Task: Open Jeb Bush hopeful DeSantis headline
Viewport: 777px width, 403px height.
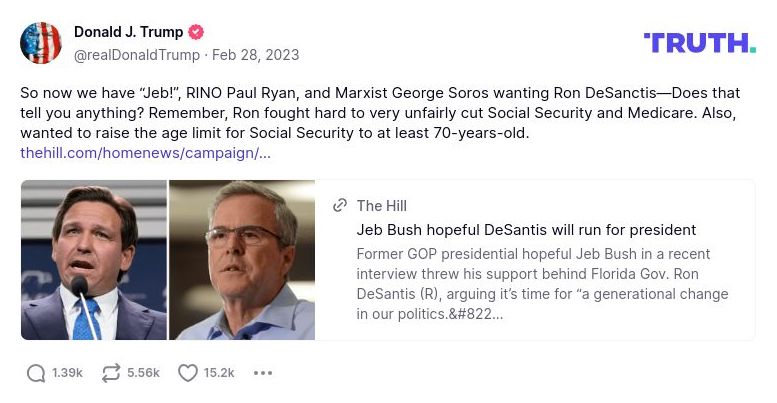Action: click(526, 230)
